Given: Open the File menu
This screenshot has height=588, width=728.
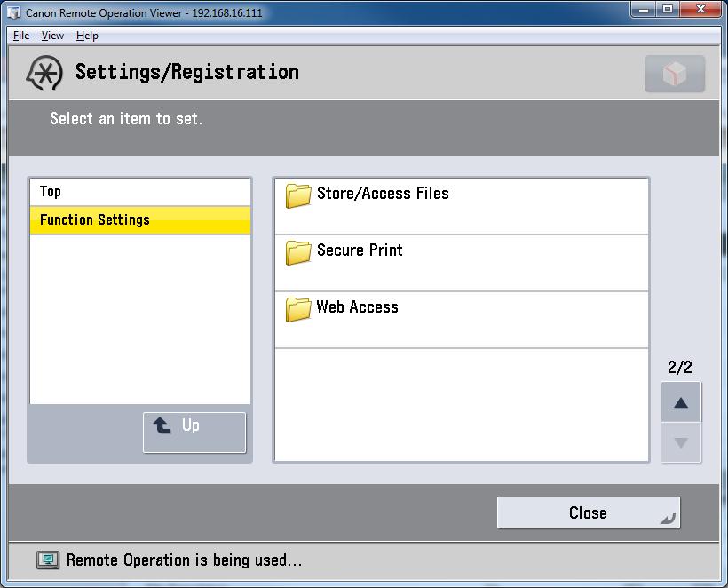Looking at the screenshot, I should coord(21,36).
